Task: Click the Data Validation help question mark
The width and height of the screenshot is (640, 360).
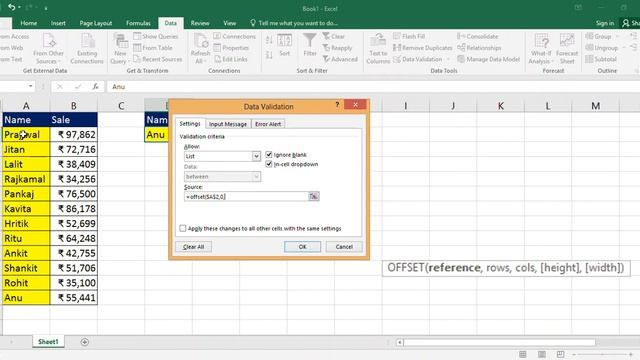Action: (337, 105)
